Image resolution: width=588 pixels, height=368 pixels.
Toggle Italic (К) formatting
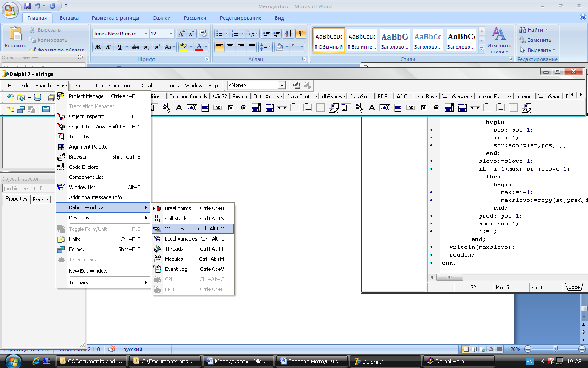(x=108, y=47)
